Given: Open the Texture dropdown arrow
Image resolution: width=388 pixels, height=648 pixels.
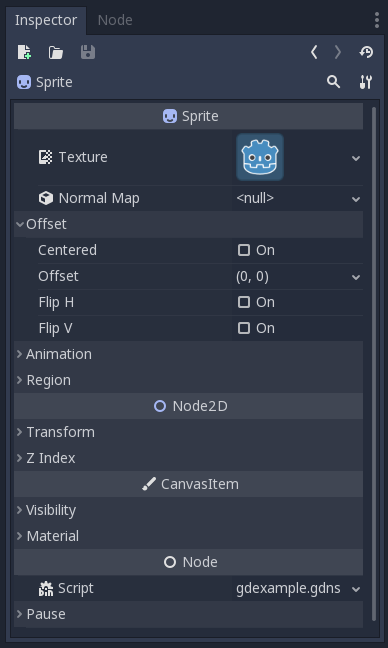Looking at the screenshot, I should point(356,158).
